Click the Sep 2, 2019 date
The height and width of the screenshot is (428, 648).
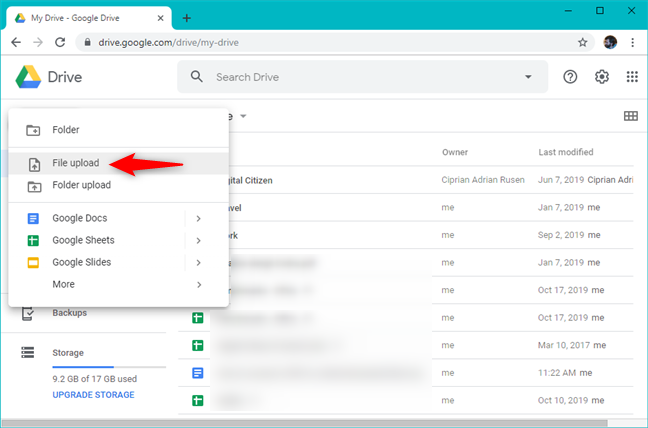(x=561, y=235)
